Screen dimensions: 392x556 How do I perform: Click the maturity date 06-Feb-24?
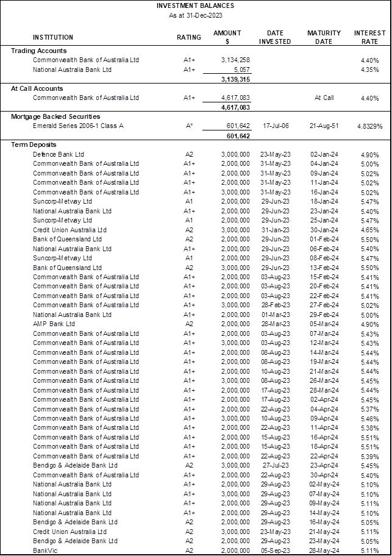[x=324, y=249]
